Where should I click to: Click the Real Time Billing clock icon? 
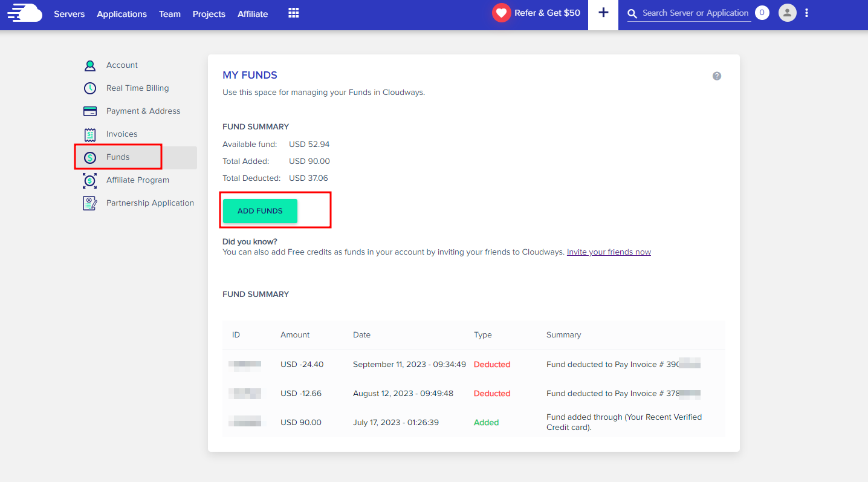(90, 88)
